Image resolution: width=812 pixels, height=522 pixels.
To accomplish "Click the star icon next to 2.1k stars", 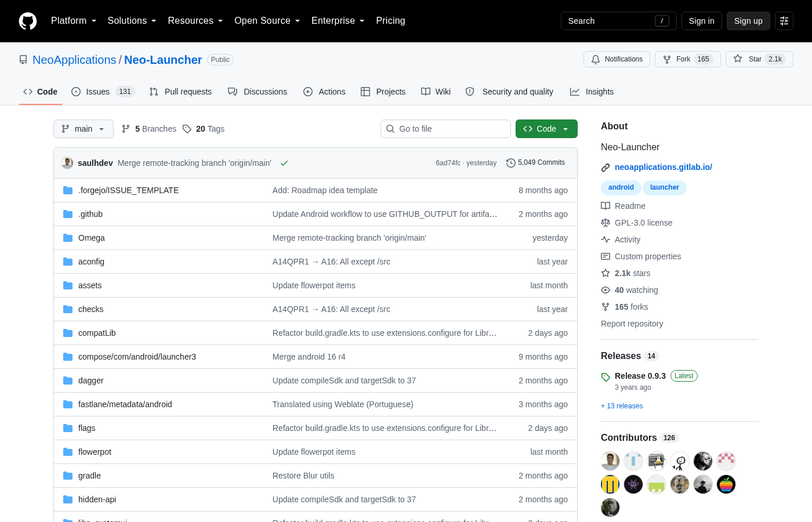I will click(x=606, y=273).
